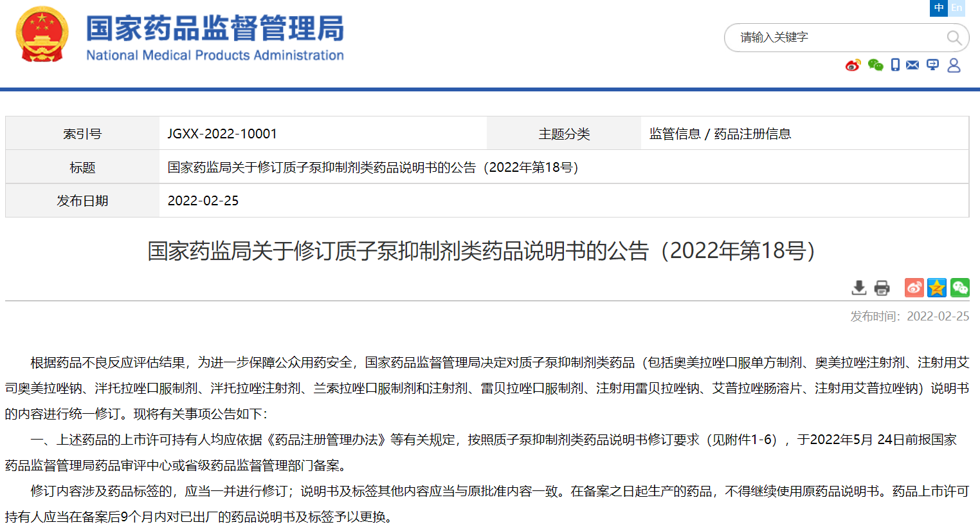Click the index number JGXX-2022-10001
Screen dimensions: 980x529
coord(222,134)
